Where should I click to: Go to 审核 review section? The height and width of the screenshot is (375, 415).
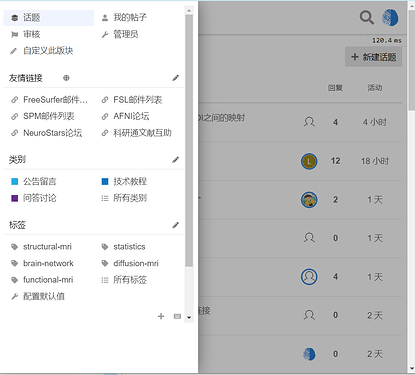[26, 34]
